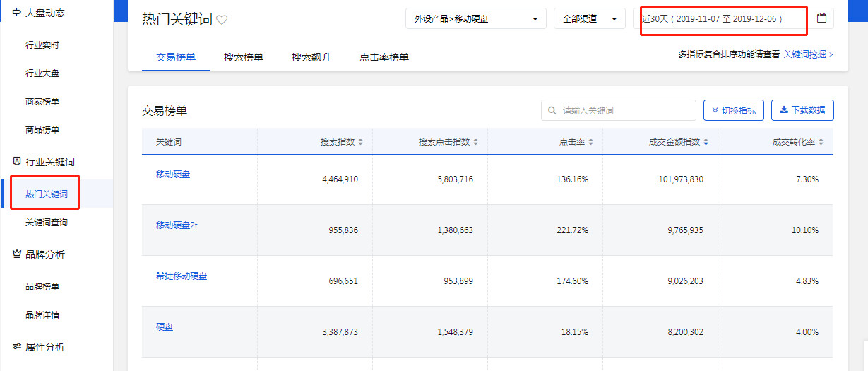The width and height of the screenshot is (868, 371).
Task: Click the 切换指标 button
Action: [733, 110]
